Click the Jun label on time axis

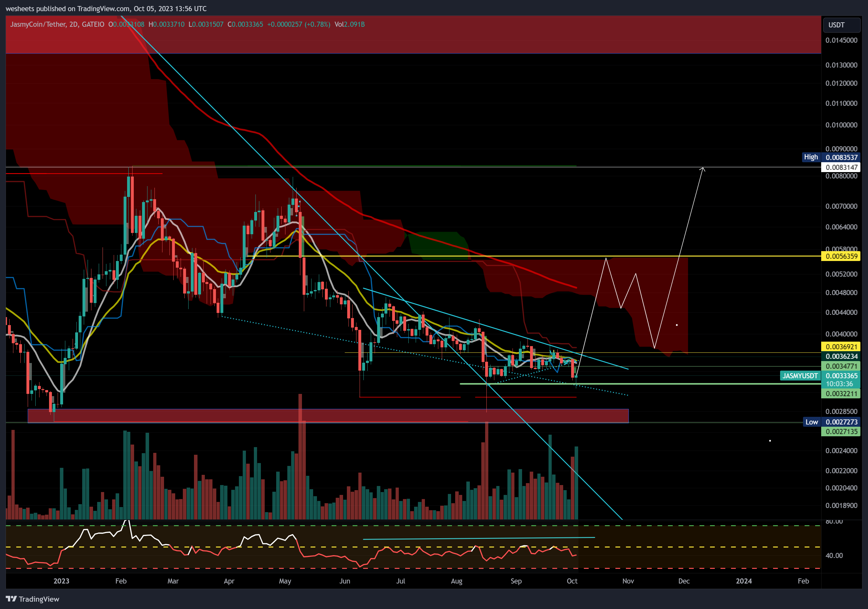pyautogui.click(x=345, y=581)
